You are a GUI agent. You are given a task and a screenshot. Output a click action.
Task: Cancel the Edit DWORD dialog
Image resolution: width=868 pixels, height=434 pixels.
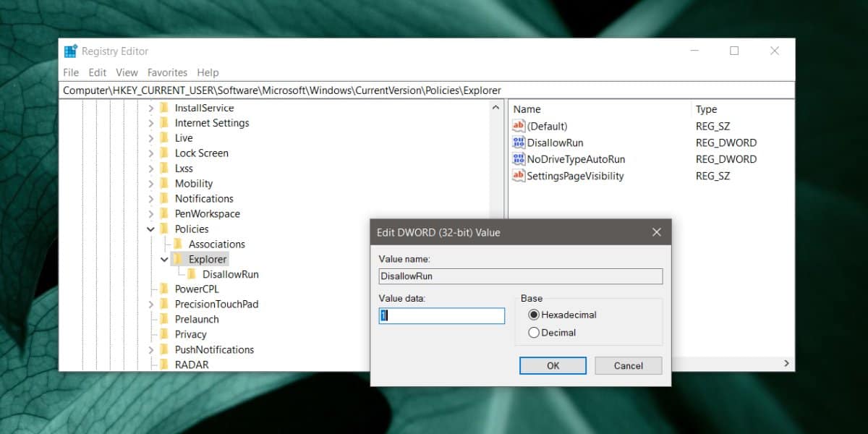coord(629,365)
